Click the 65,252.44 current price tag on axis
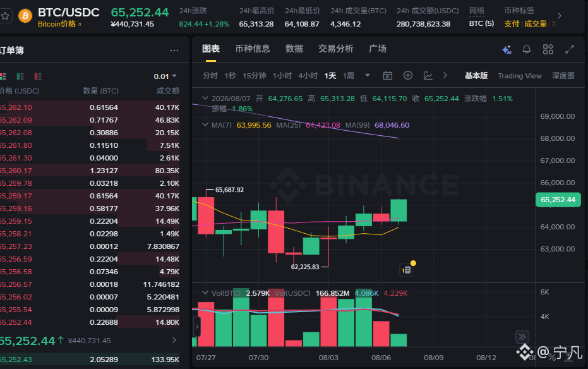 (558, 200)
